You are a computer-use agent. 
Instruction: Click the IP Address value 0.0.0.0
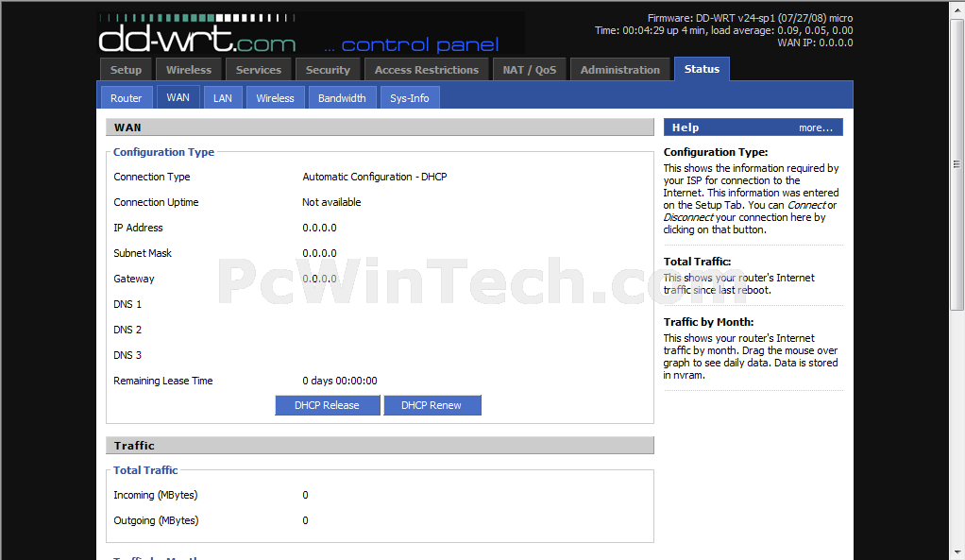pyautogui.click(x=319, y=228)
